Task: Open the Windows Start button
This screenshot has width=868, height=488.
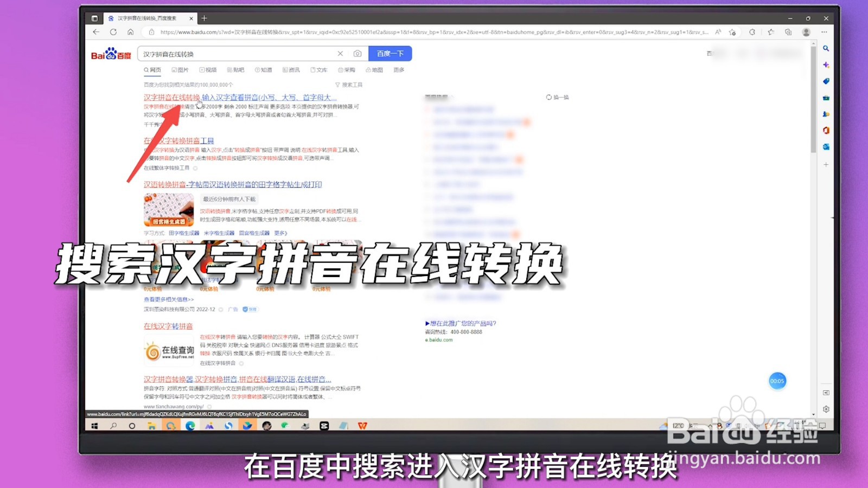Action: click(x=94, y=426)
